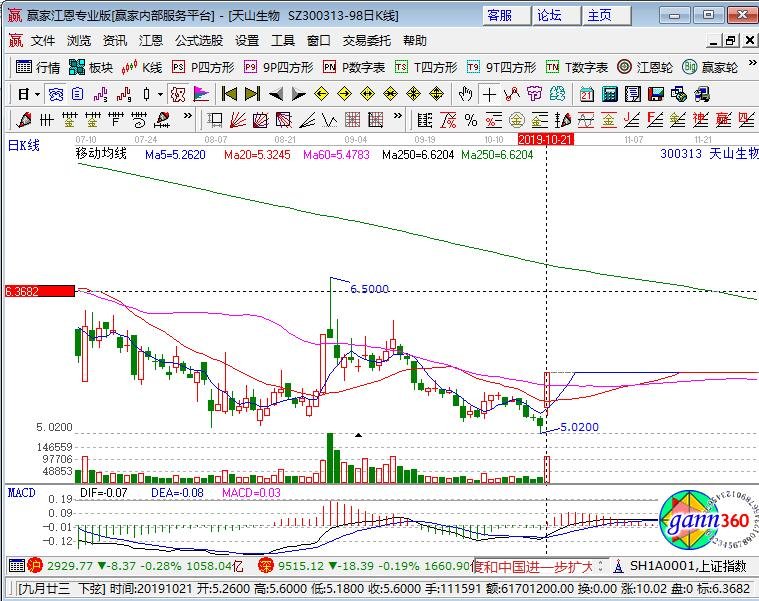Select the vertical lines grid tool
Screen dimensions: 759x601
pyautogui.click(x=46, y=120)
